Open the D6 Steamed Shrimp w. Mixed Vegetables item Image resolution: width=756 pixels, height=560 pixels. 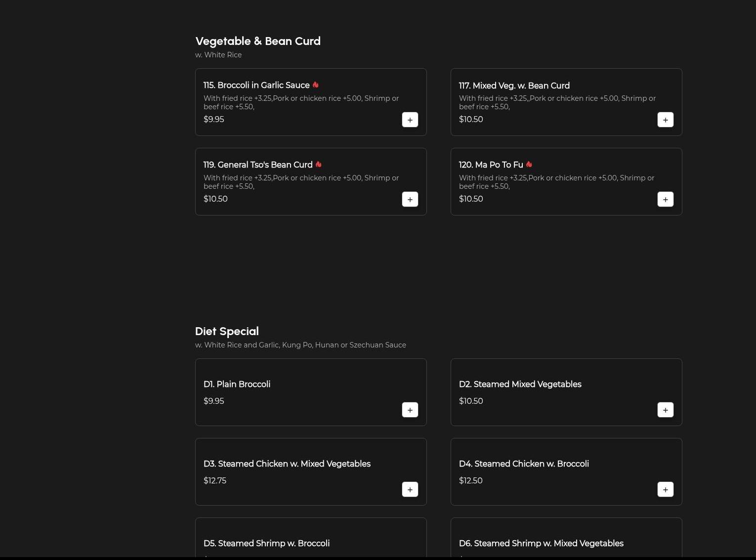[541, 543]
